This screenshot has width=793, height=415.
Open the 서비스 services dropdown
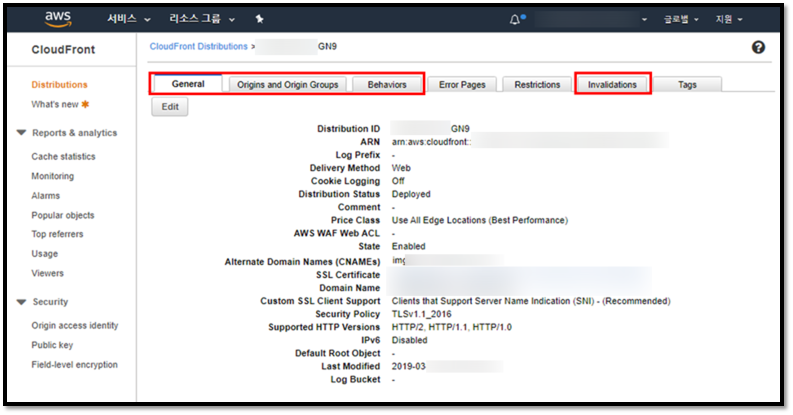tap(128, 19)
